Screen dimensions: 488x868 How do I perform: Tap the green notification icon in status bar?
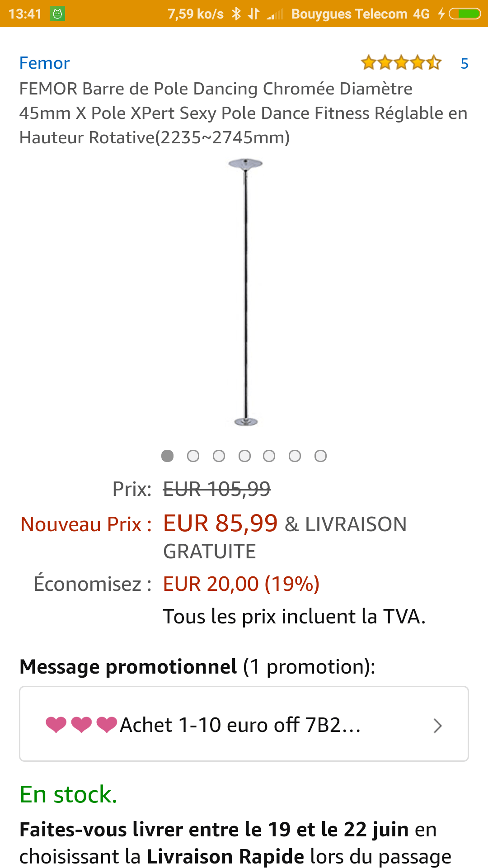coord(57,14)
